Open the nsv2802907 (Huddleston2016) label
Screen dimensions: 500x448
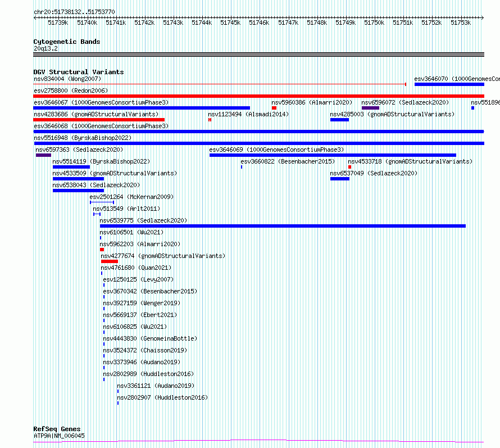(162, 397)
